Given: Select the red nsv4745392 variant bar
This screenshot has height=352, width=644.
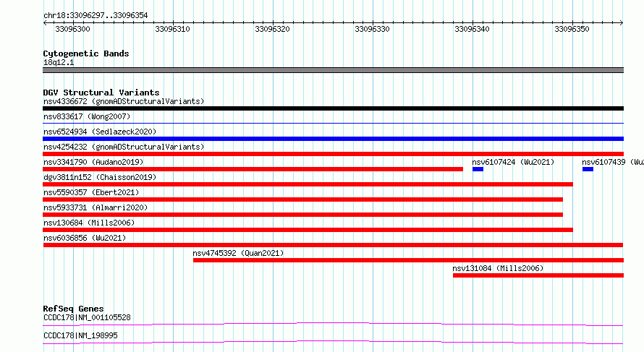Looking at the screenshot, I should coord(408,260).
